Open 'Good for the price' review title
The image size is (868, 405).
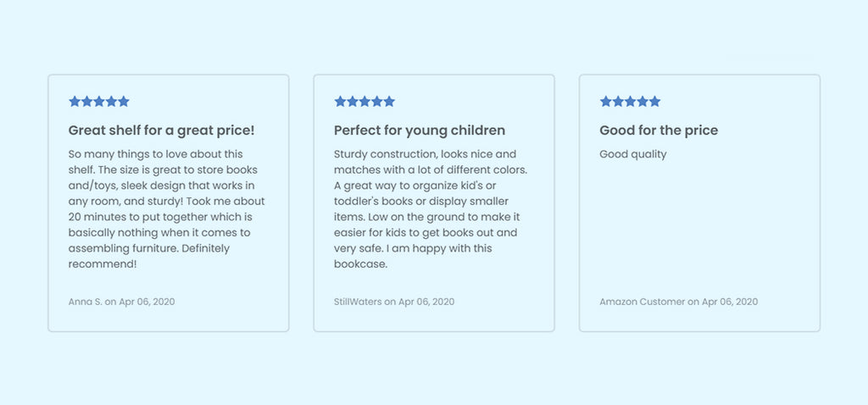tap(659, 130)
